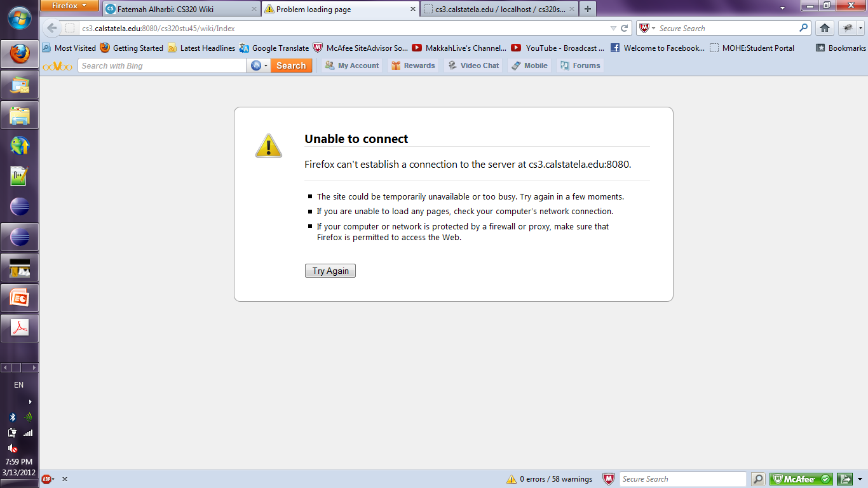Toggle the muted speaker volume icon
868x488 pixels.
click(12, 448)
